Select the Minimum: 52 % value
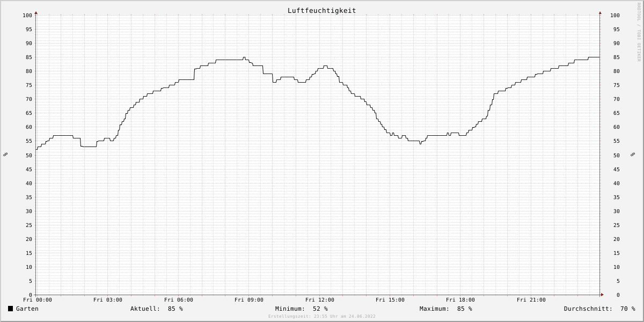 (302, 309)
